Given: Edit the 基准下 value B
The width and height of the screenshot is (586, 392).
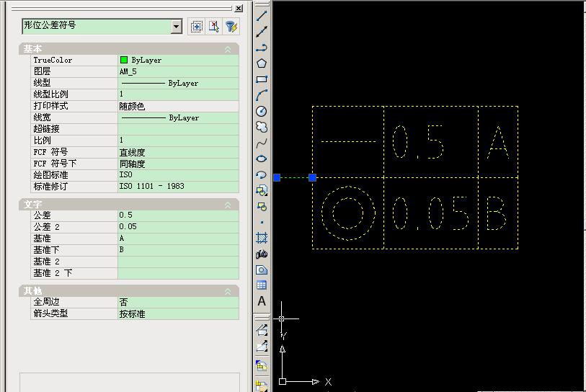Looking at the screenshot, I should [178, 250].
